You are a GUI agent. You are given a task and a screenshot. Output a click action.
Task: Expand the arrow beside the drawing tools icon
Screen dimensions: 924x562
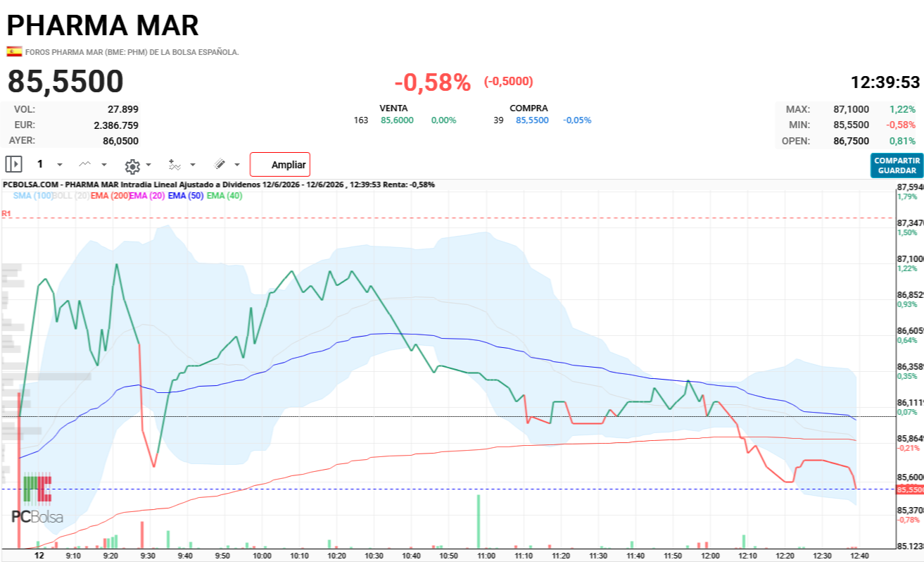(x=237, y=165)
